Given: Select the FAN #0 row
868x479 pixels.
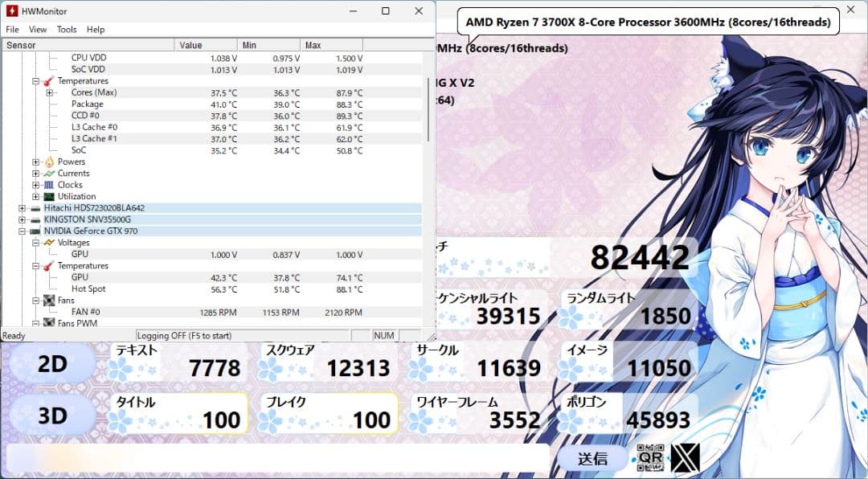Looking at the screenshot, I should [x=212, y=313].
